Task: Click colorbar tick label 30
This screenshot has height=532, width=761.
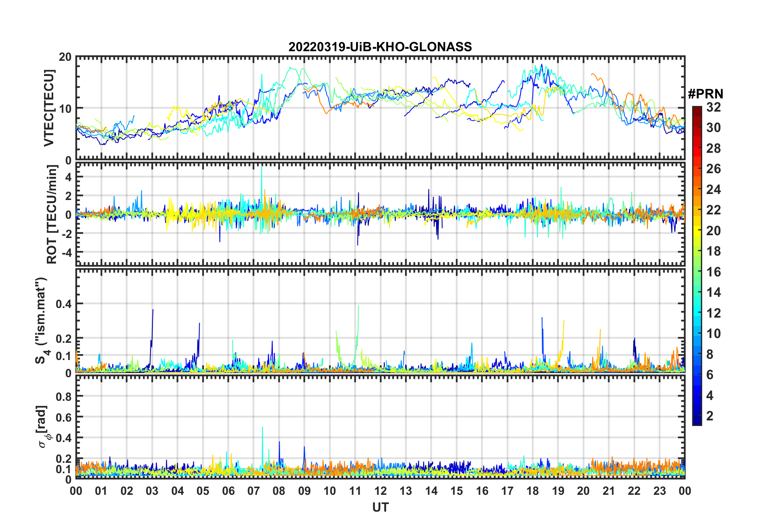Action: (x=713, y=128)
